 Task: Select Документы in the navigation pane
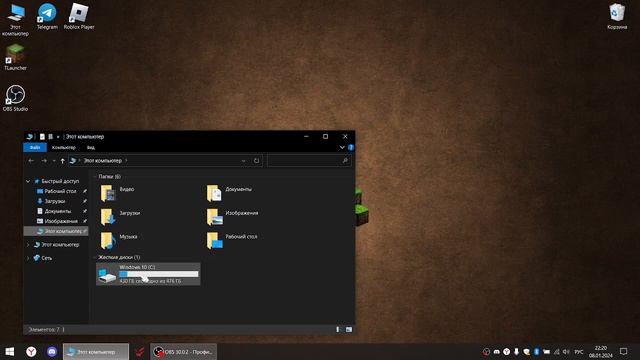pos(58,211)
